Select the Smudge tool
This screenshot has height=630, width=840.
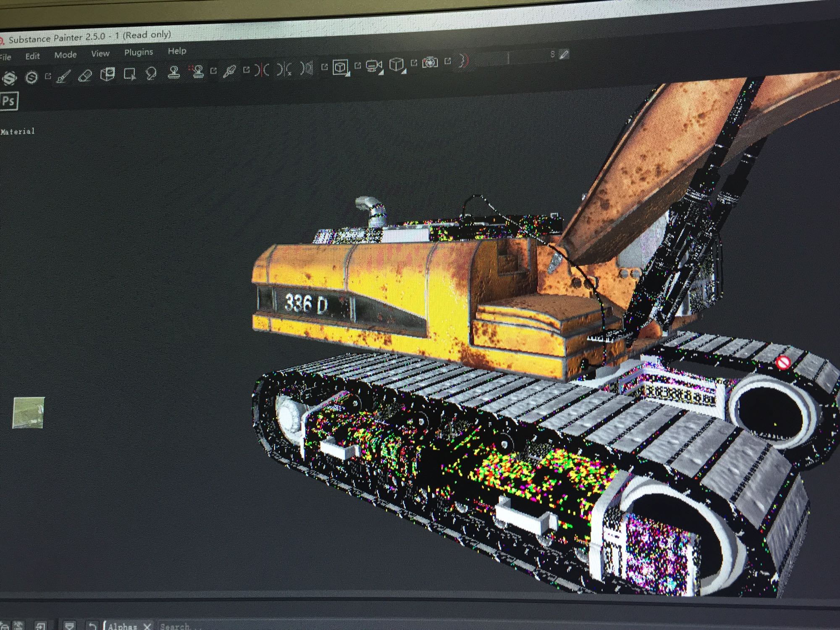click(x=151, y=73)
